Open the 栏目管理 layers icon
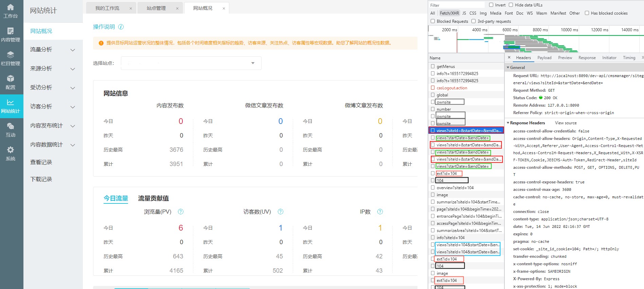 pyautogui.click(x=11, y=55)
